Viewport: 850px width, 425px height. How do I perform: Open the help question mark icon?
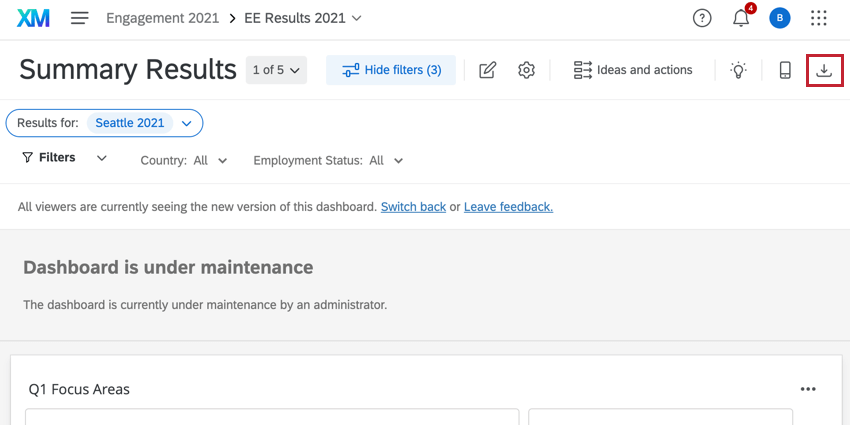pyautogui.click(x=702, y=18)
